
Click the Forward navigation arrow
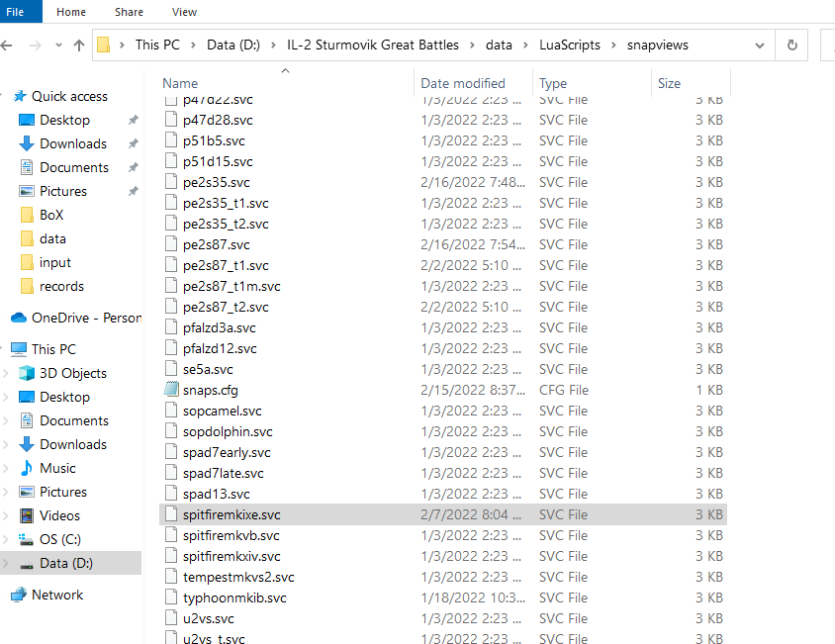[36, 46]
